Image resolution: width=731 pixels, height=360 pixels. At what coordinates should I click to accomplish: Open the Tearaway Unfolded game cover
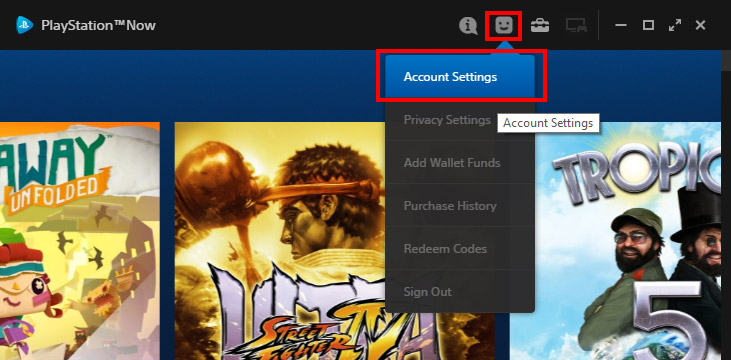click(80, 241)
